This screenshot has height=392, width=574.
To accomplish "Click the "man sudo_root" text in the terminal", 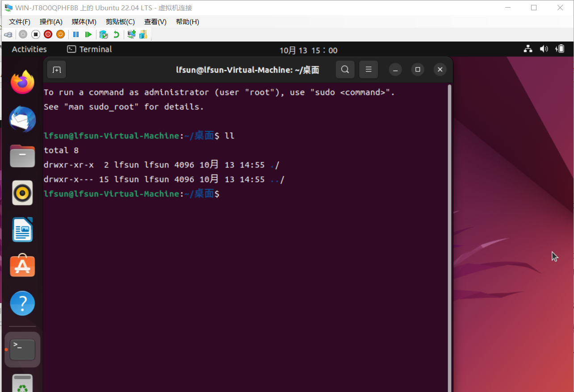I will (101, 107).
